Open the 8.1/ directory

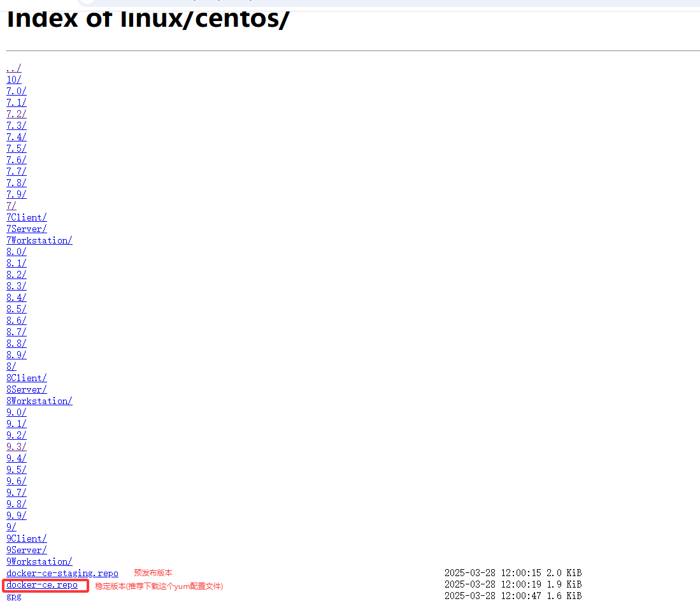[x=17, y=263]
